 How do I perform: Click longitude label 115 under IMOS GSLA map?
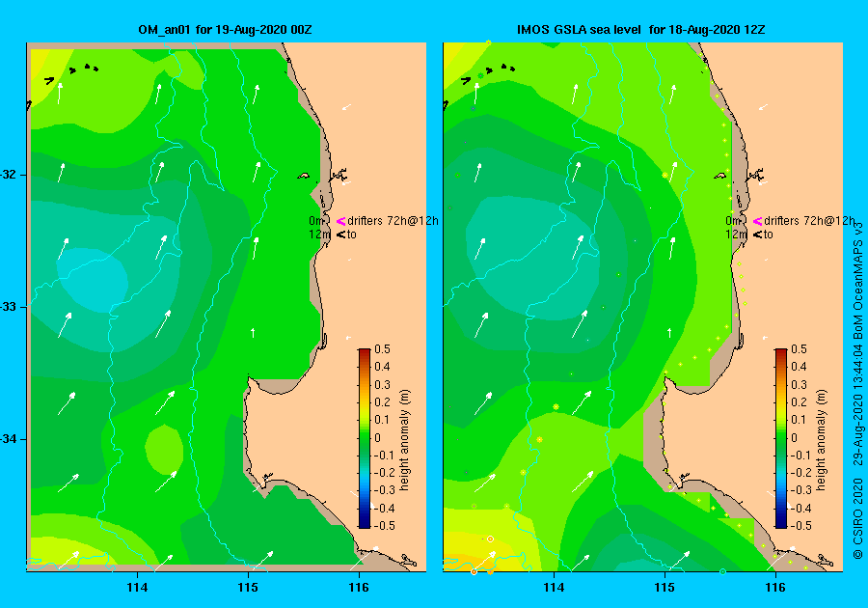665,588
